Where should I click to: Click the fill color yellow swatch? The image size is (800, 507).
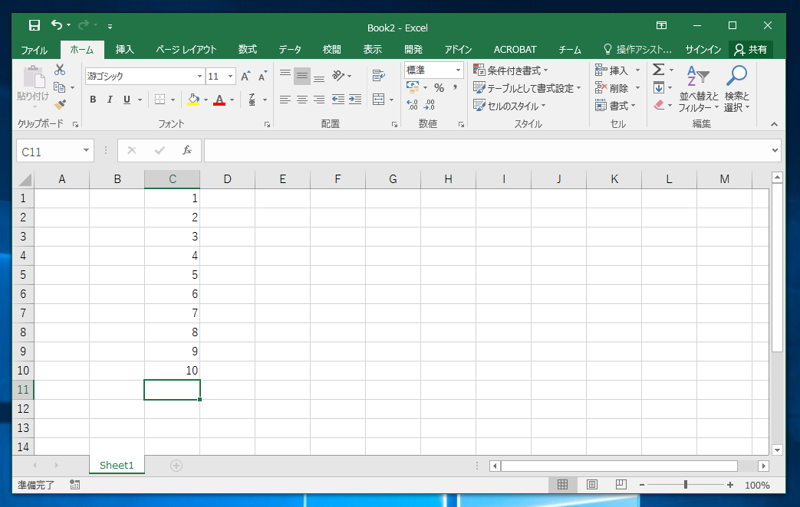(x=193, y=99)
